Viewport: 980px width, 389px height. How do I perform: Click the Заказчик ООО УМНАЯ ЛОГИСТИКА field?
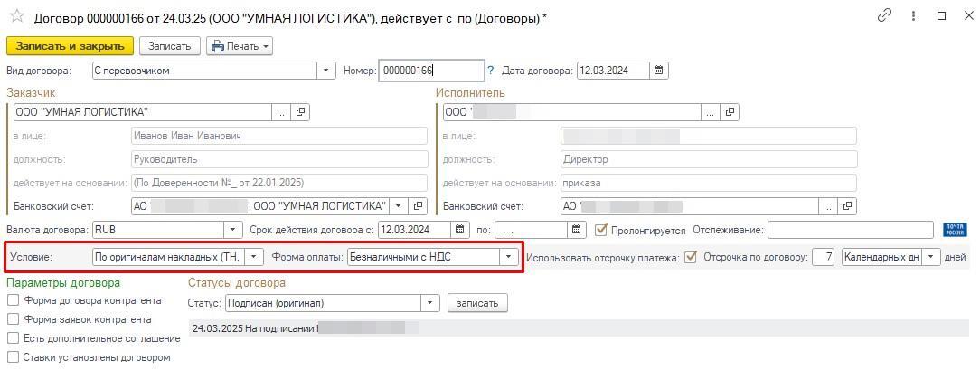click(x=142, y=112)
